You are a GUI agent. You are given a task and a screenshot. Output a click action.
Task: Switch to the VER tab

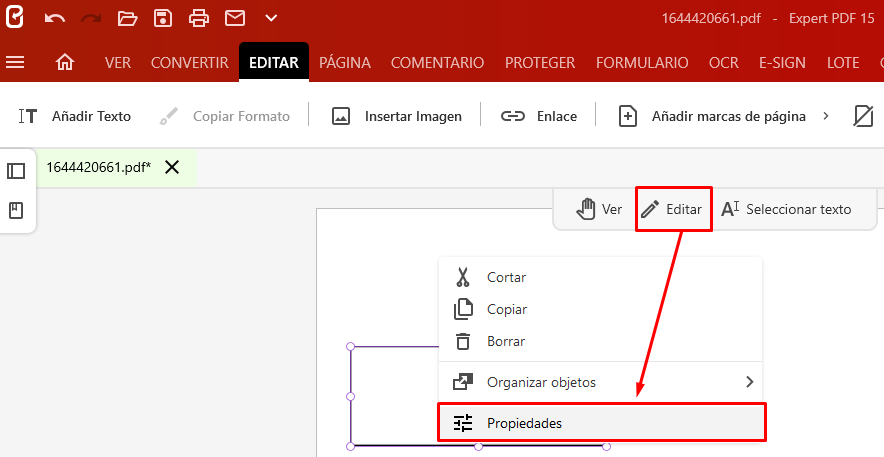(x=118, y=63)
